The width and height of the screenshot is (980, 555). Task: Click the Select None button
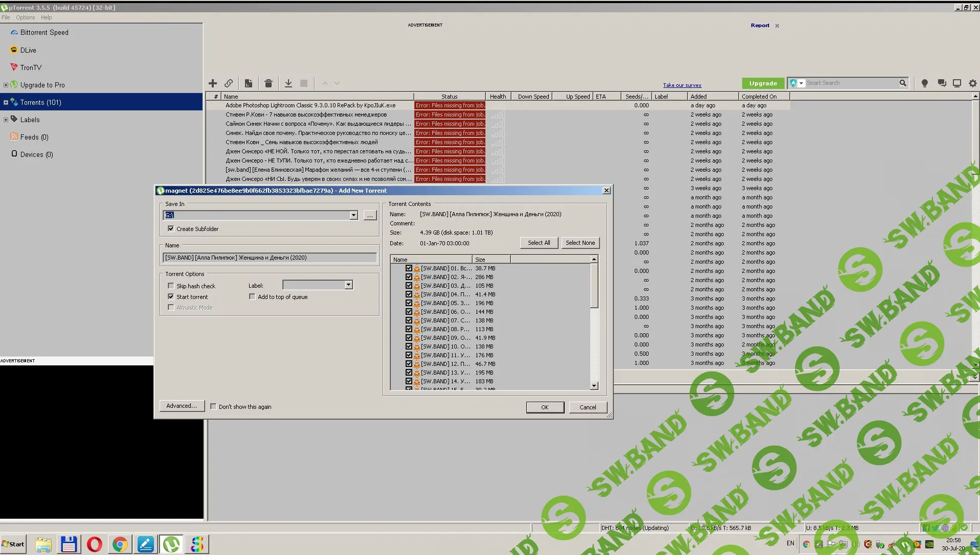coord(580,243)
